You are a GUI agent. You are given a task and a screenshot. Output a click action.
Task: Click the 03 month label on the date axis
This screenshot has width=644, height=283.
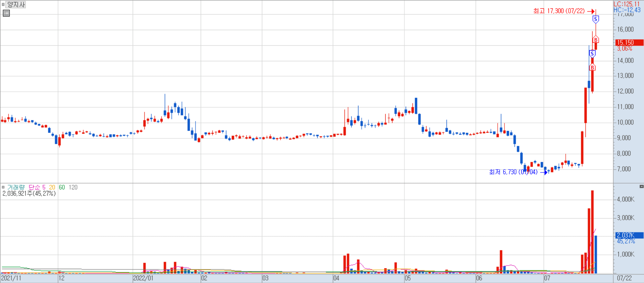click(266, 278)
